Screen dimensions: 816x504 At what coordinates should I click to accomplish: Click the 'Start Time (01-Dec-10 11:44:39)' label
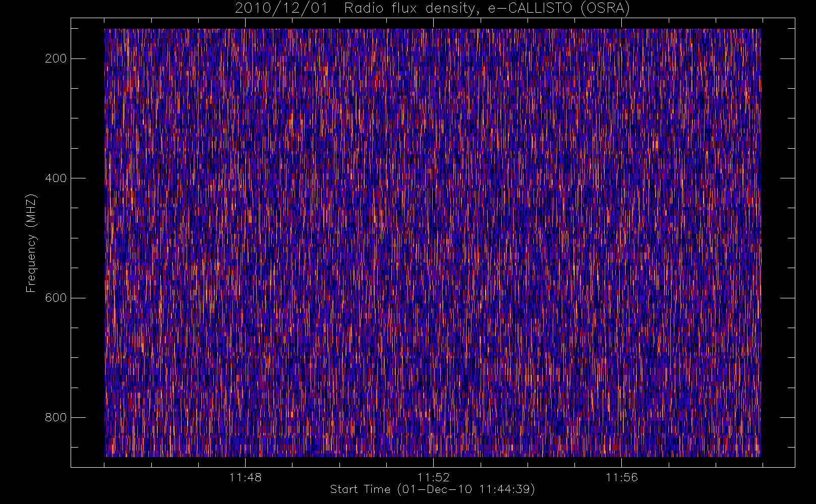tap(432, 489)
